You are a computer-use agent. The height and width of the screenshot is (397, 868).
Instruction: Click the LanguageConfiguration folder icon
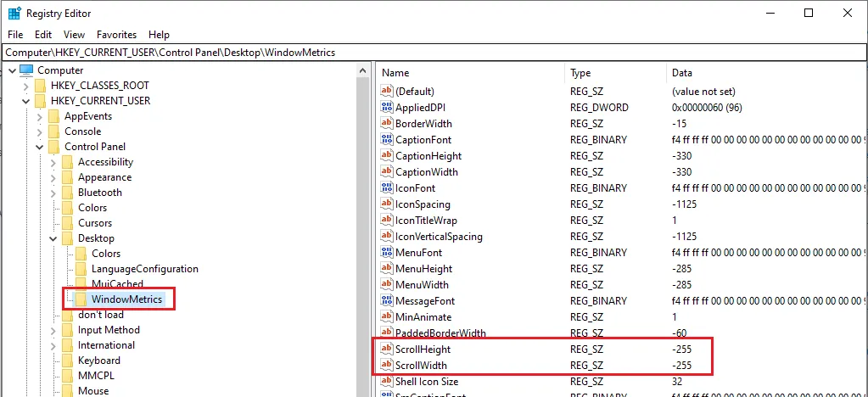[x=81, y=269]
